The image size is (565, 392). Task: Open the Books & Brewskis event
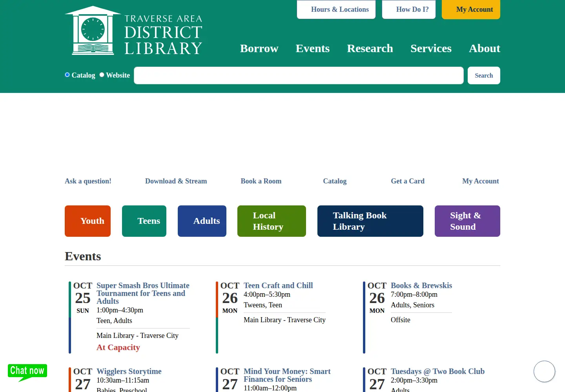(x=421, y=285)
